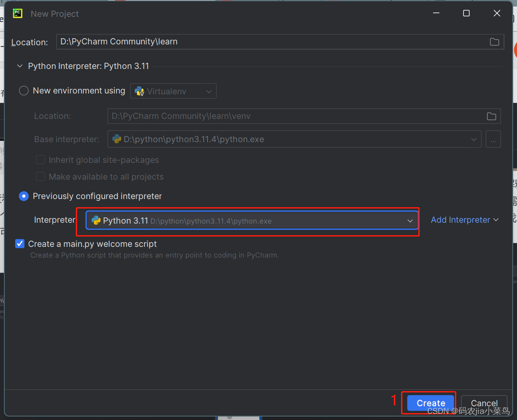The width and height of the screenshot is (517, 420).
Task: Click the Virtualenv icon in environment dropdown
Action: pyautogui.click(x=139, y=91)
